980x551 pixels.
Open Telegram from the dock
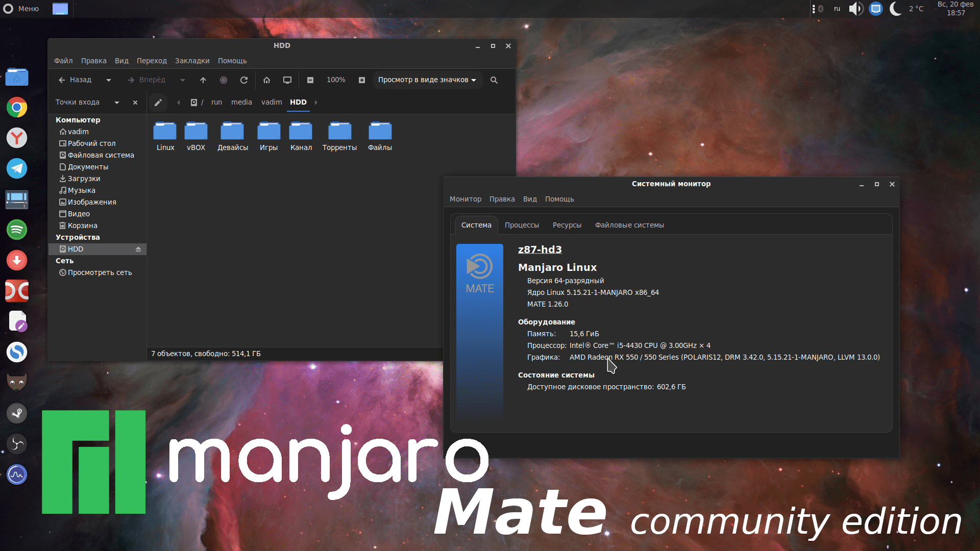coord(17,168)
